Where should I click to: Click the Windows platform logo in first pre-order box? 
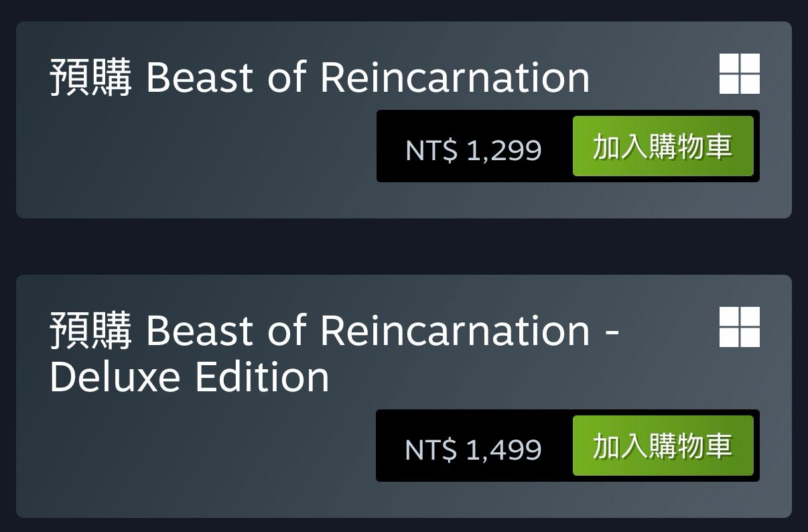tap(739, 74)
